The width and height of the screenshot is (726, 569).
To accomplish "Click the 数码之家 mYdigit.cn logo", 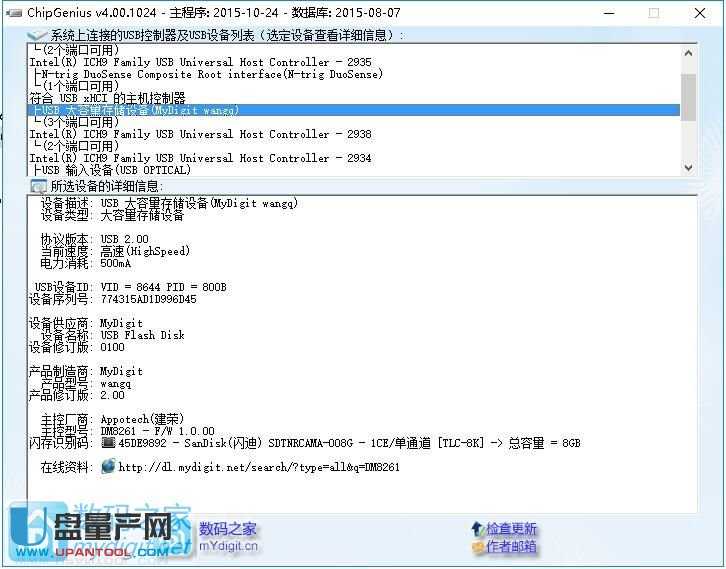I will (228, 537).
